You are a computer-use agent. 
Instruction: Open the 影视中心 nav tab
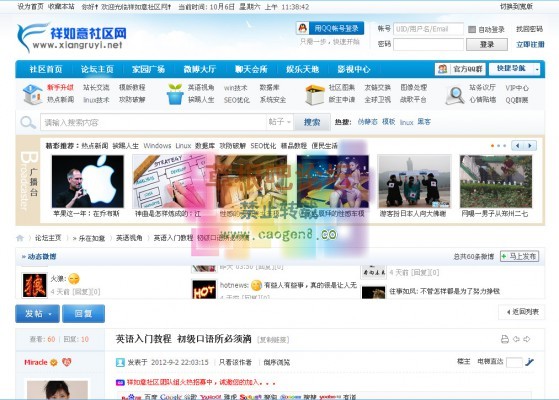[x=354, y=69]
